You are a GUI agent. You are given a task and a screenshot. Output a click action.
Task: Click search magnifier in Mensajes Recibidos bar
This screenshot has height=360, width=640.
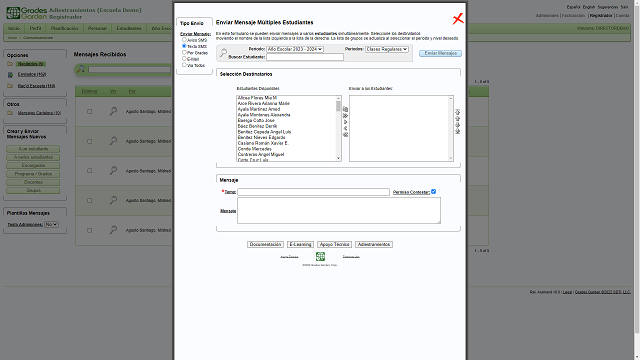click(x=81, y=69)
